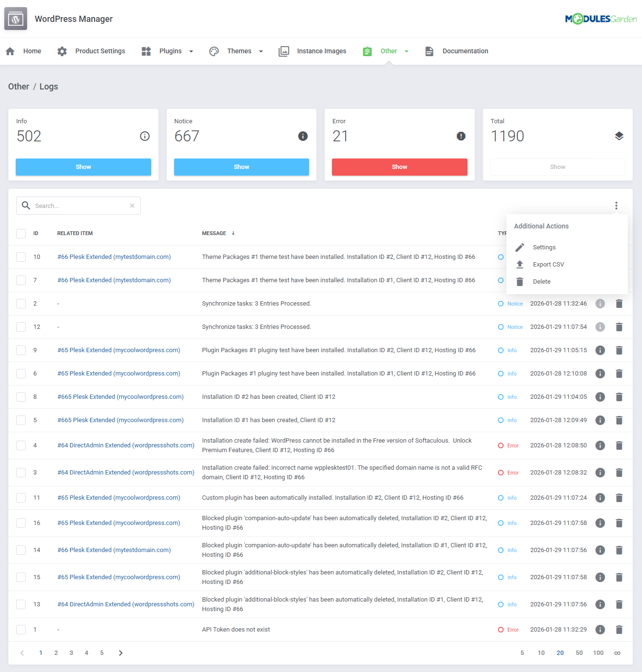Set page size to 100 entries
The width and height of the screenshot is (642, 672).
598,652
